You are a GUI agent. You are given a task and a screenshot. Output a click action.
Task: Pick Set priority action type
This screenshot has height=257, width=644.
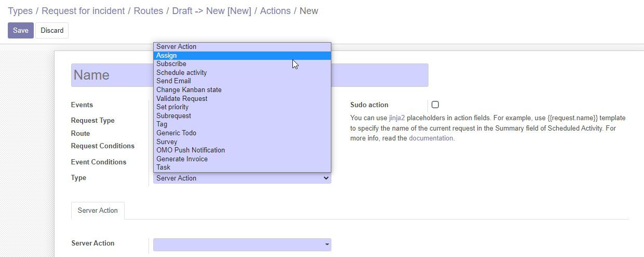pos(242,107)
